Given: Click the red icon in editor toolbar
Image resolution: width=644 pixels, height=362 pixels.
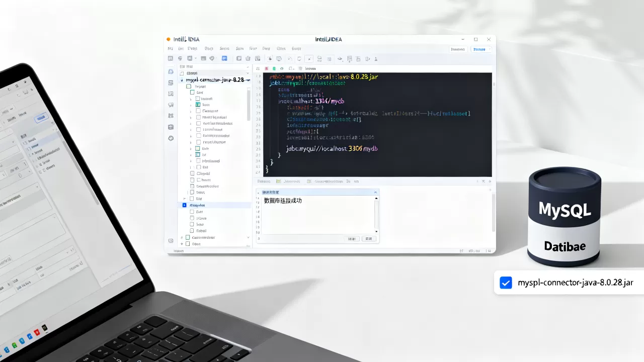Looking at the screenshot, I should click(266, 68).
